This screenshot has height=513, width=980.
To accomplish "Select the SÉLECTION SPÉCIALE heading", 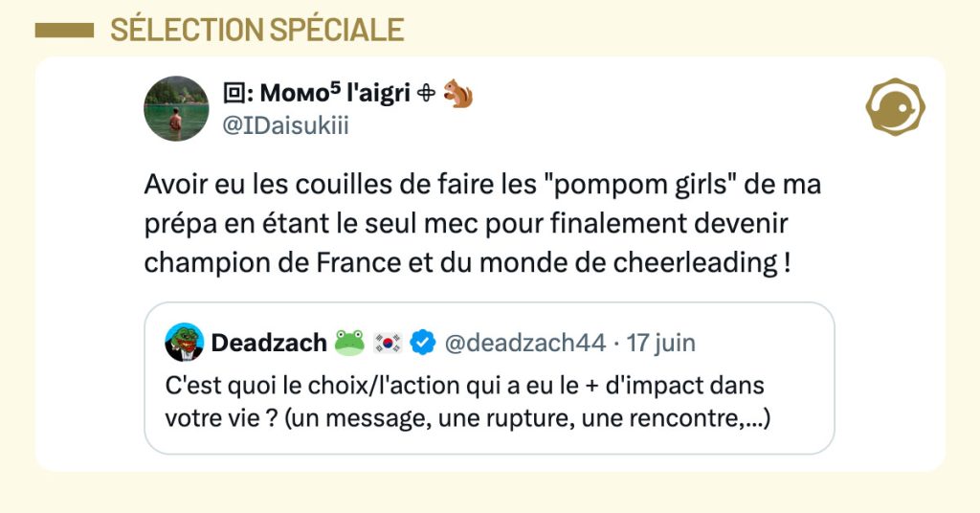I will click(256, 30).
